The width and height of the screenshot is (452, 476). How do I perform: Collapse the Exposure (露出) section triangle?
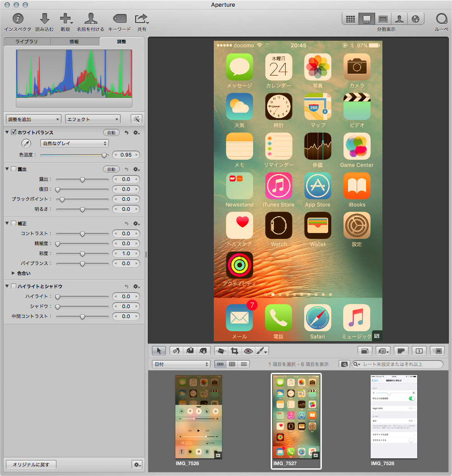point(7,169)
